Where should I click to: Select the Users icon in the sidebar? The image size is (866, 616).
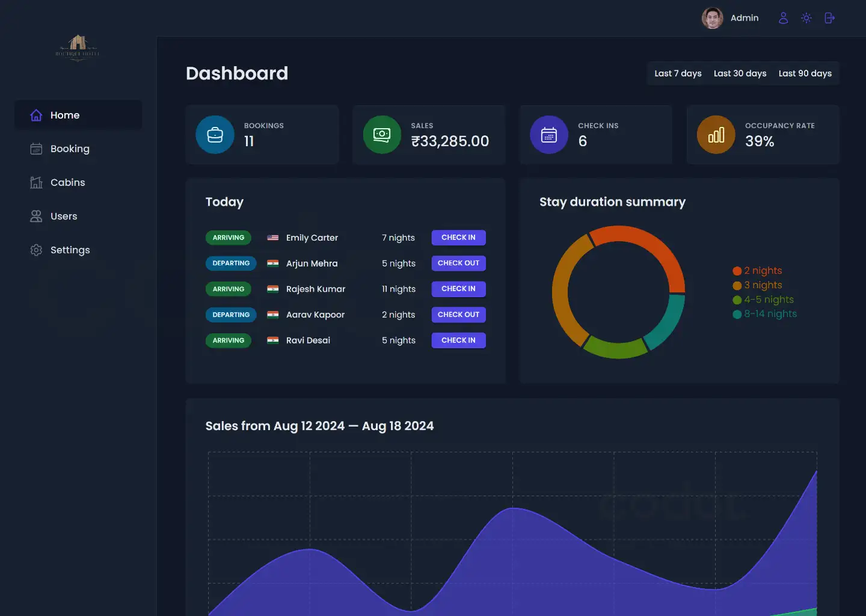[x=36, y=216]
